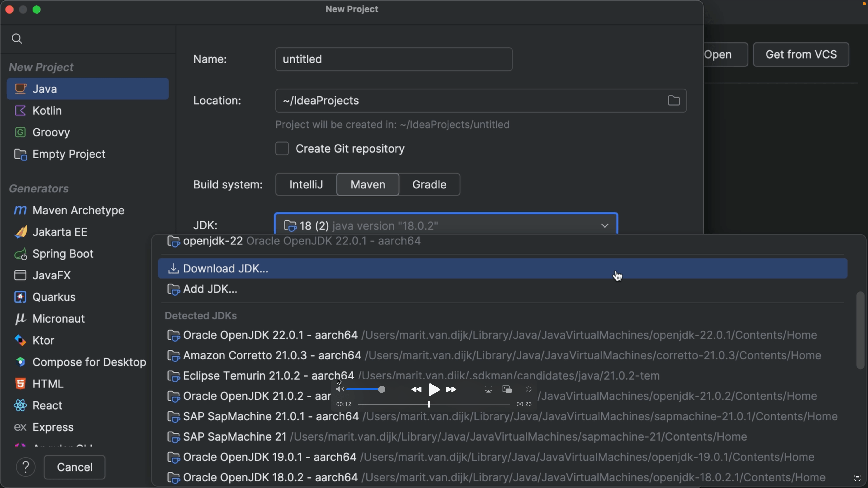Click the video progress timeline bar
This screenshot has height=488, width=868.
coord(434,404)
